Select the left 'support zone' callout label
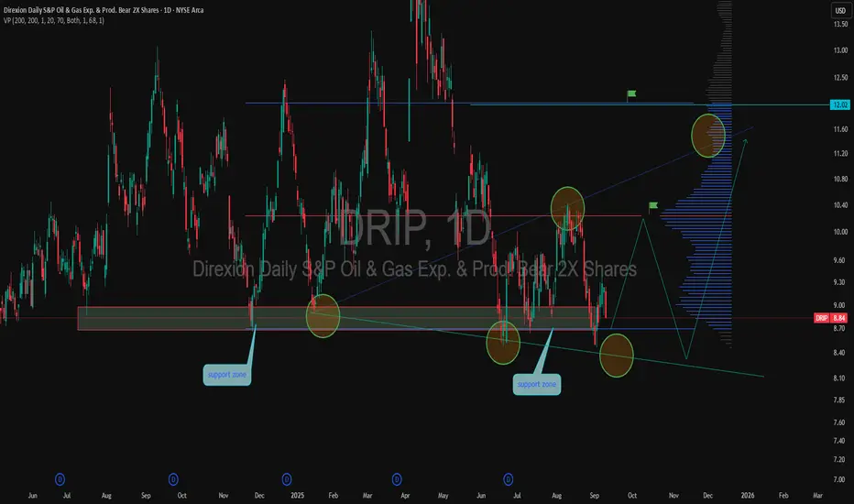Image resolution: width=854 pixels, height=504 pixels. tap(227, 375)
